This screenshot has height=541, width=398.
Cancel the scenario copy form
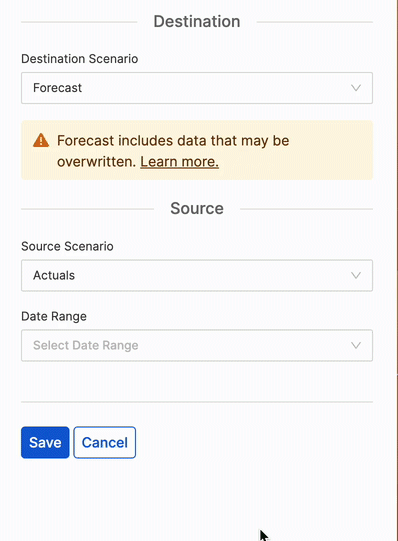pyautogui.click(x=105, y=442)
